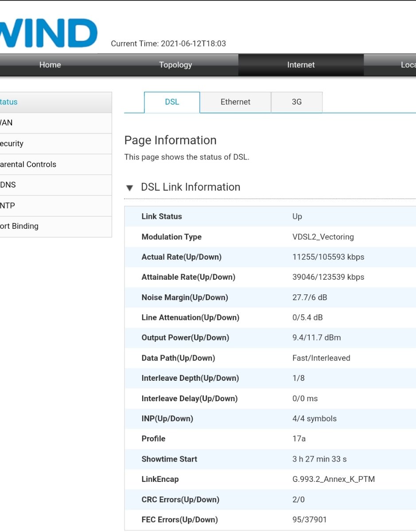416x532 pixels.
Task: Open the DNS sidebar entry
Action: click(x=56, y=185)
